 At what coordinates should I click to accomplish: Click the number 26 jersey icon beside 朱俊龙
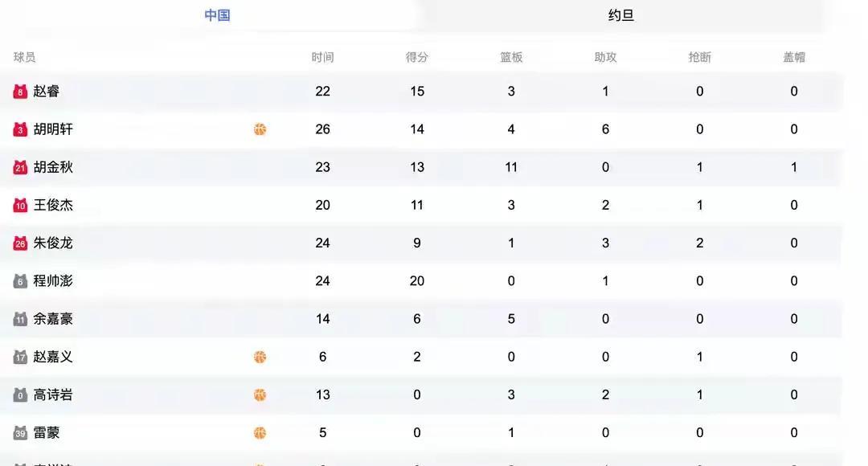(21, 243)
